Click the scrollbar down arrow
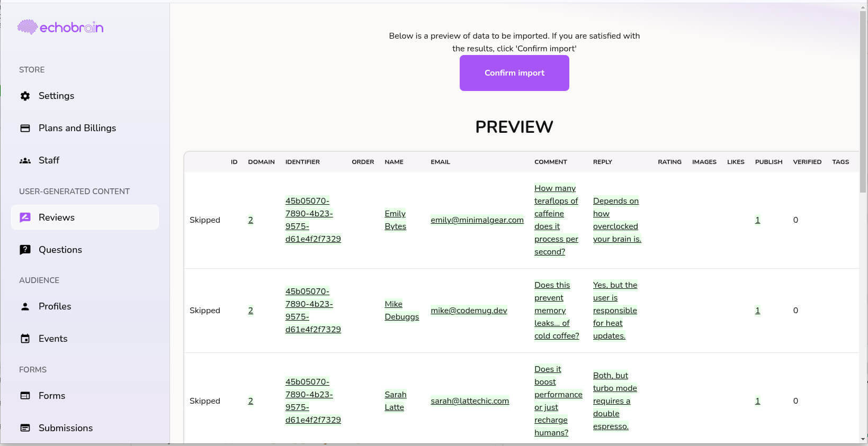Screen dimensions: 868x446 click(x=863, y=439)
